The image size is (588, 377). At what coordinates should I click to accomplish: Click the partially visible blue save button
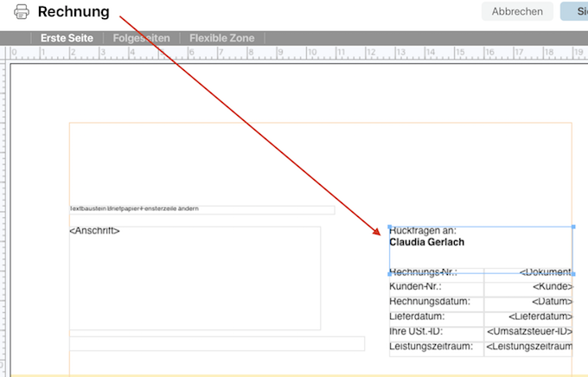pos(575,11)
